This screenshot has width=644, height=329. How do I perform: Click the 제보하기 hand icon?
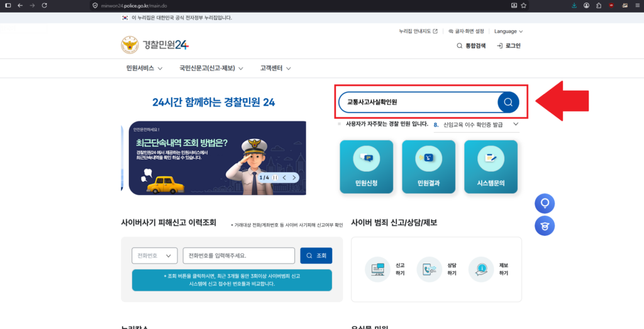480,269
